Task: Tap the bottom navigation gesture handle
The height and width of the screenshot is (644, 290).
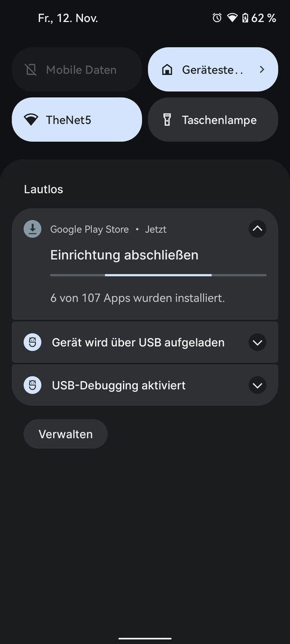Action: [145, 638]
